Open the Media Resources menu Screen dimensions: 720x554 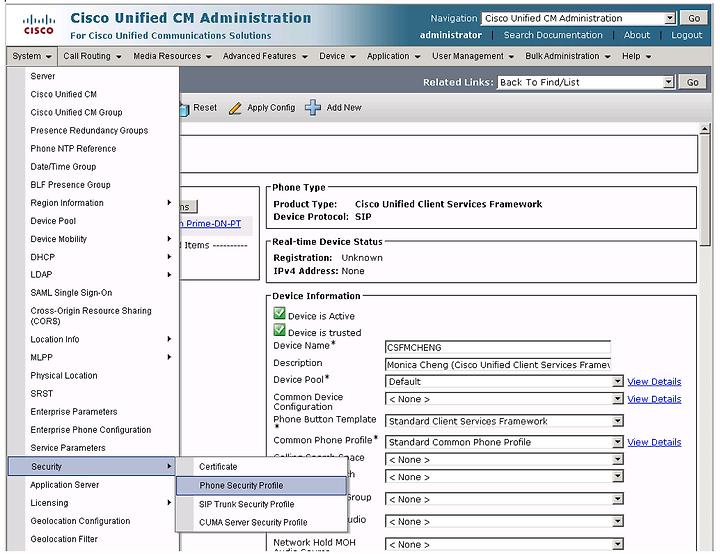(172, 56)
